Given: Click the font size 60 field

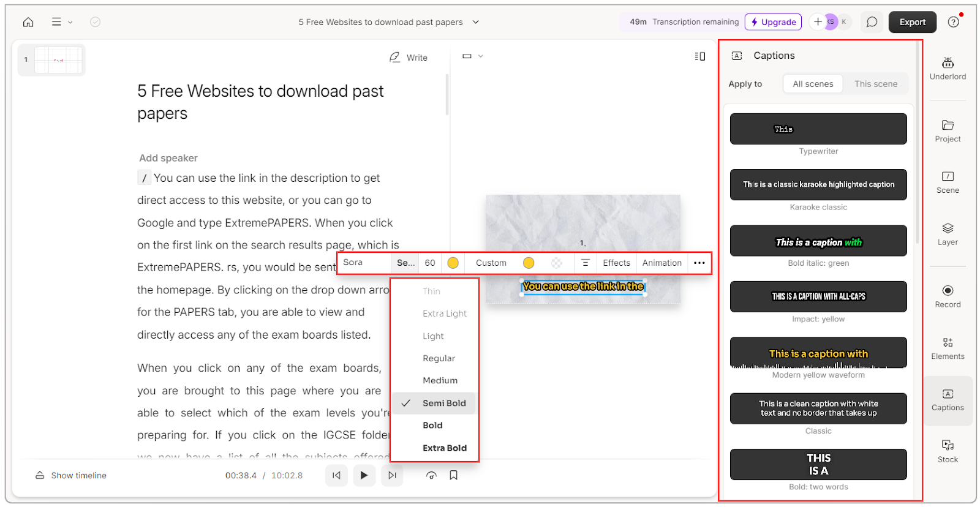Looking at the screenshot, I should [430, 263].
